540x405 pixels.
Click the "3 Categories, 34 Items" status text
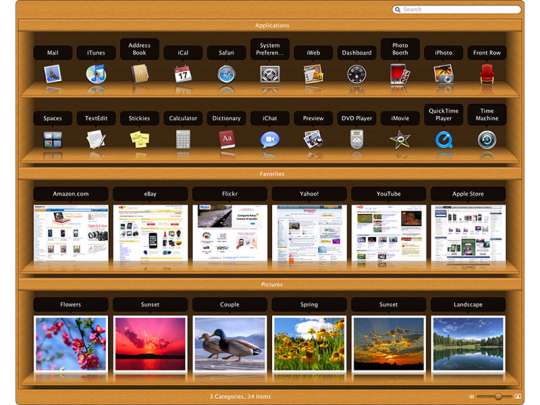[240, 397]
